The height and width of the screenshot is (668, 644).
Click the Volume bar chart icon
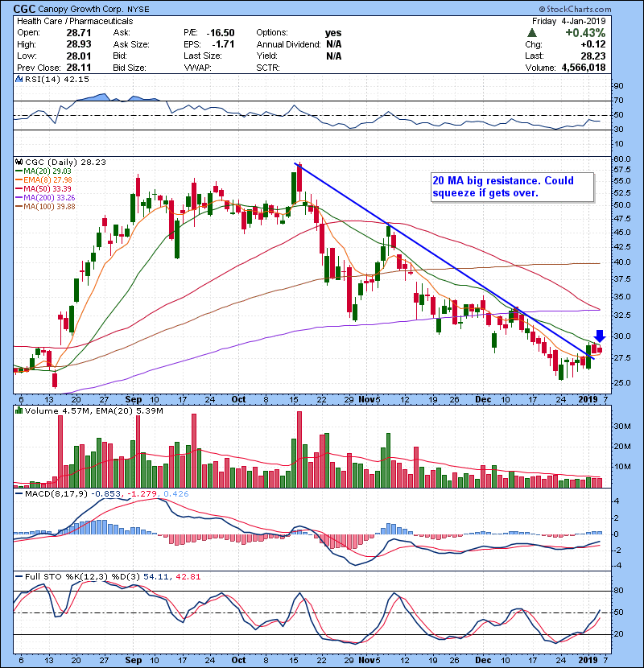(x=19, y=410)
